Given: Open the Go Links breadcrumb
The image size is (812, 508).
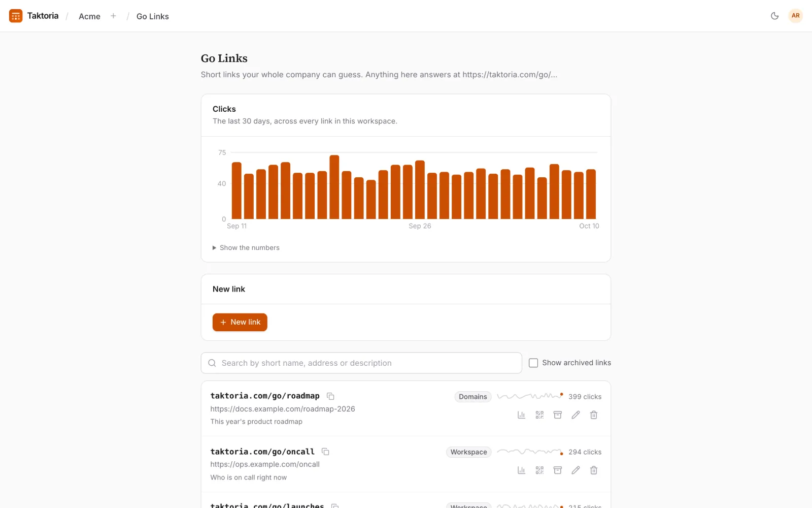Looking at the screenshot, I should point(153,16).
